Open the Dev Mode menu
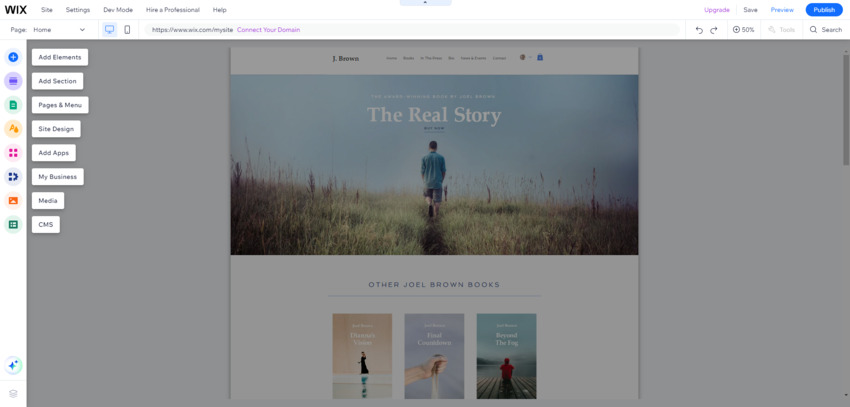The image size is (850, 407). tap(118, 10)
